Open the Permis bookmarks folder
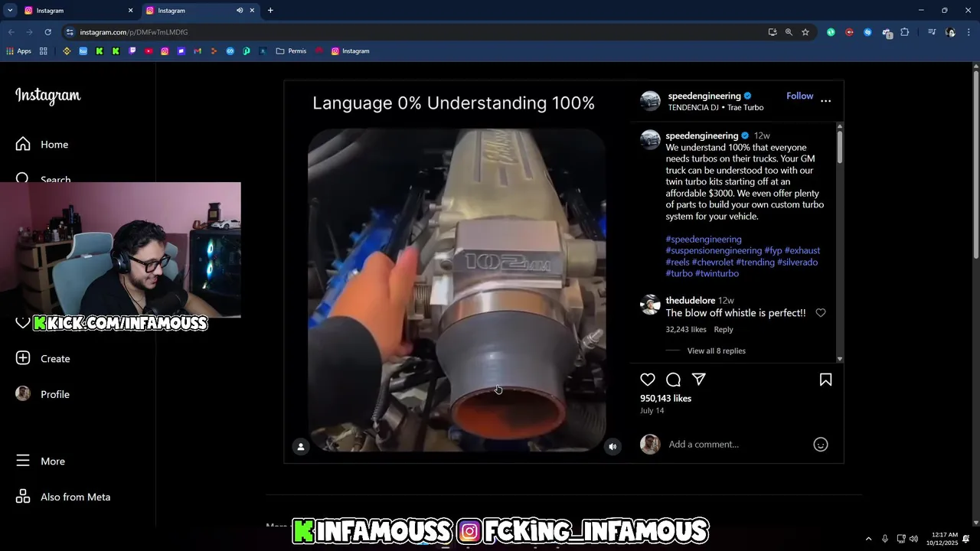 (292, 51)
